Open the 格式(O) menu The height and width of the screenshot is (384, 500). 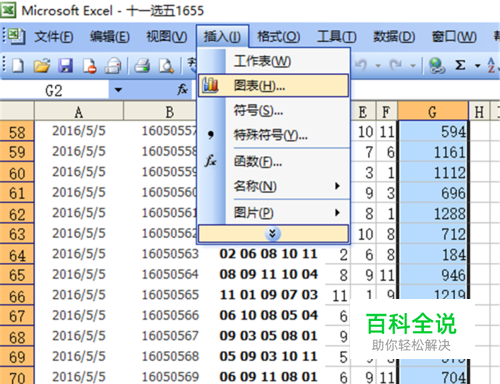[279, 36]
